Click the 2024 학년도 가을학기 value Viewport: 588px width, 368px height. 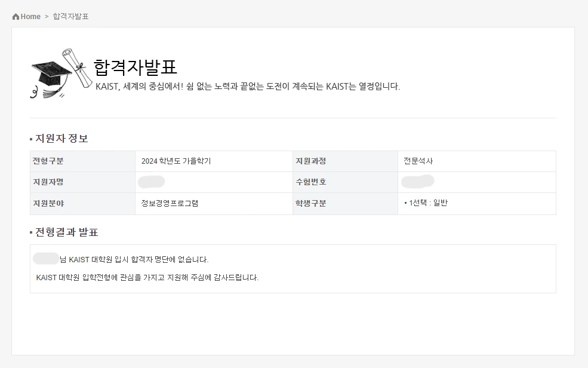(177, 161)
